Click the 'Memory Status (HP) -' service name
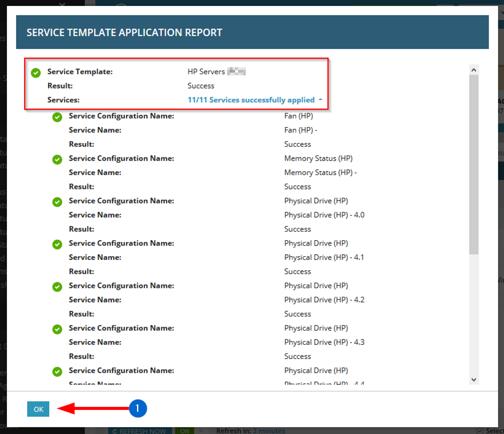Screen dimensions: 504x434 [321, 173]
